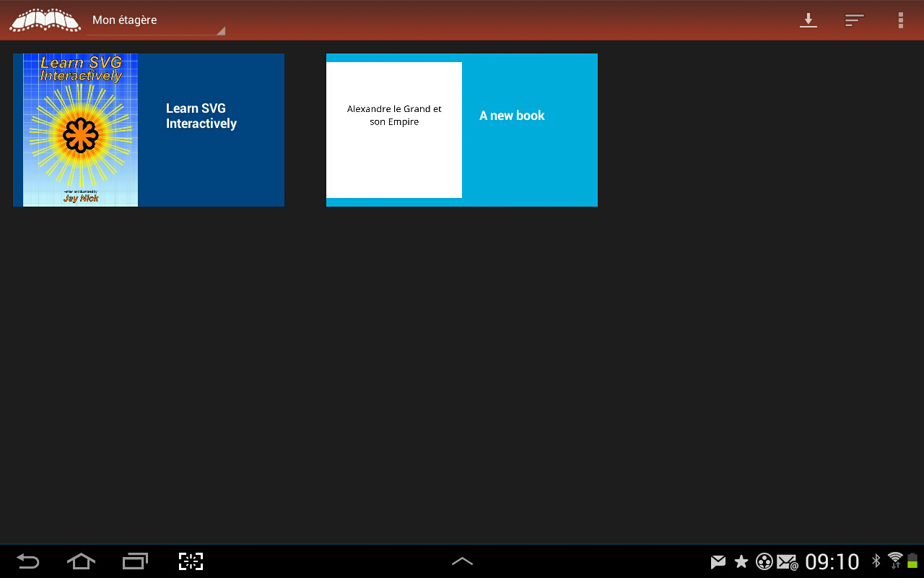The width and height of the screenshot is (924, 578).
Task: Open the email @ envelope notification
Action: pyautogui.click(x=787, y=562)
